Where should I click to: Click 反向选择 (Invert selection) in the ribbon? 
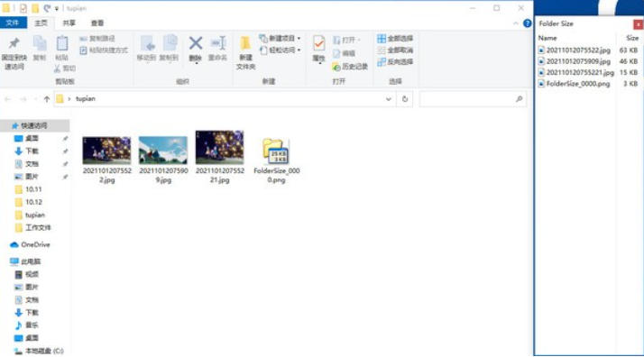(395, 61)
